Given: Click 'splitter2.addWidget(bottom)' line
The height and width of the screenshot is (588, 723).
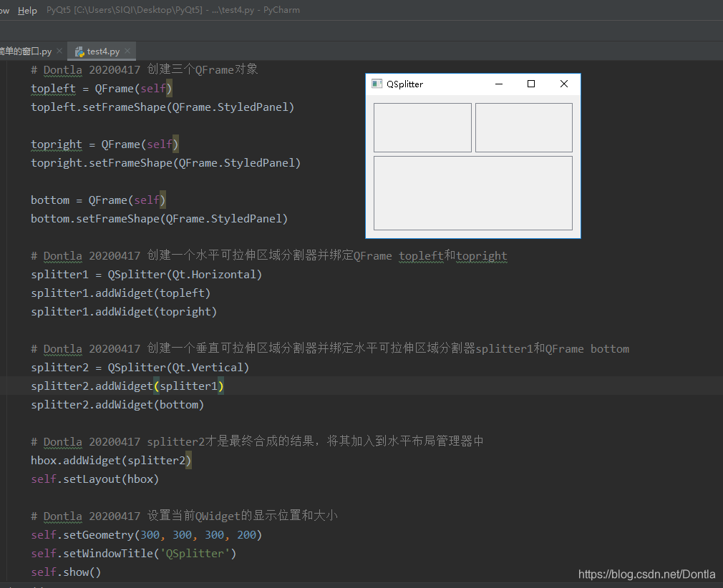Looking at the screenshot, I should (x=117, y=405).
